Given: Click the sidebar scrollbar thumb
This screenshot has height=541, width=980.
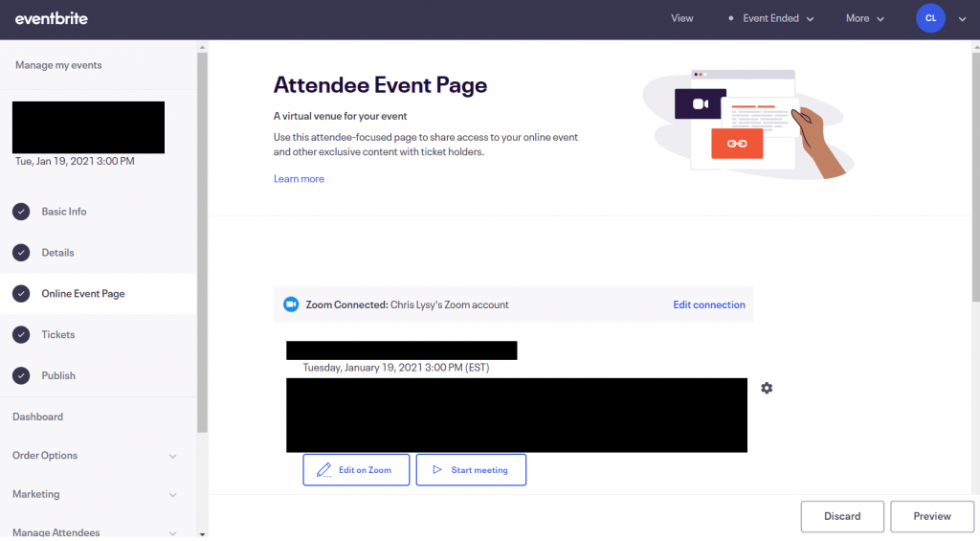Looking at the screenshot, I should pyautogui.click(x=202, y=242).
